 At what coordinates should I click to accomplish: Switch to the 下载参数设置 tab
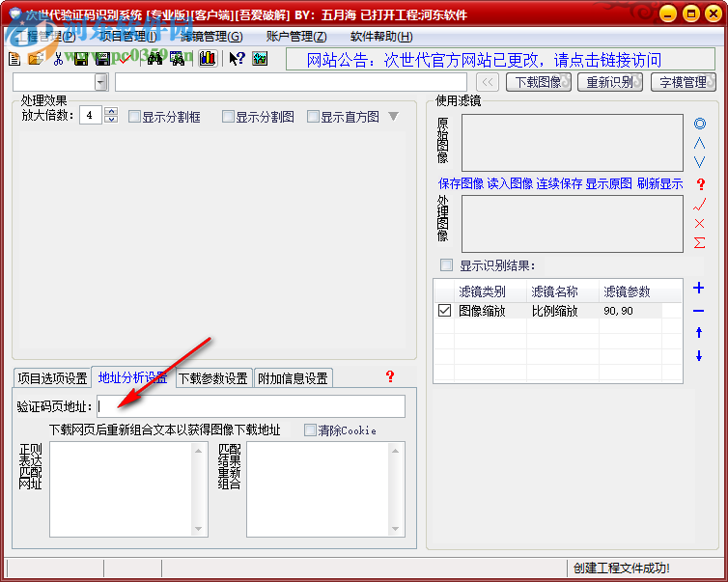click(x=213, y=378)
